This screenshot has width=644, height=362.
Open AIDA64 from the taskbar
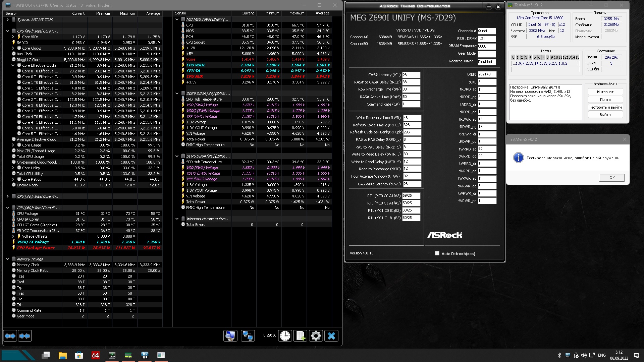(95, 355)
